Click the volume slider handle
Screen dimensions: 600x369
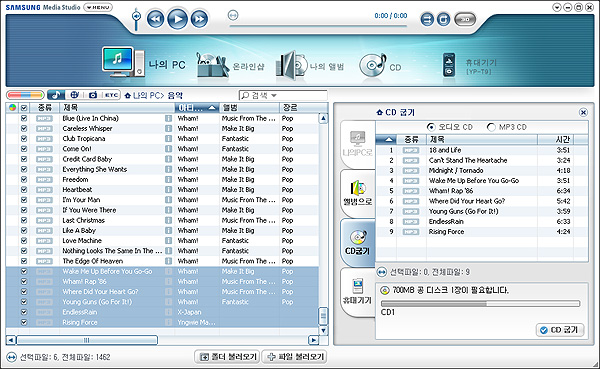tap(136, 16)
